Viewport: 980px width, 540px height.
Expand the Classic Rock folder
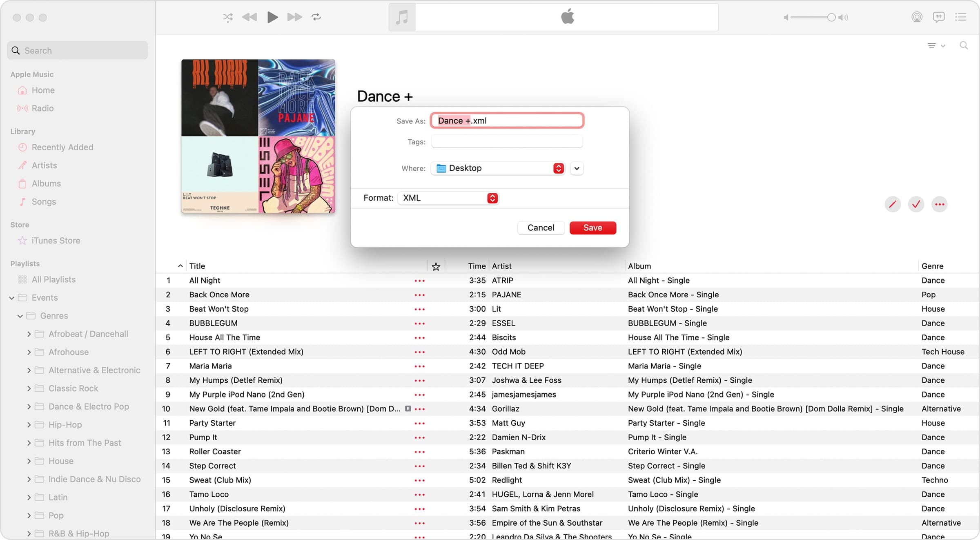click(x=29, y=388)
